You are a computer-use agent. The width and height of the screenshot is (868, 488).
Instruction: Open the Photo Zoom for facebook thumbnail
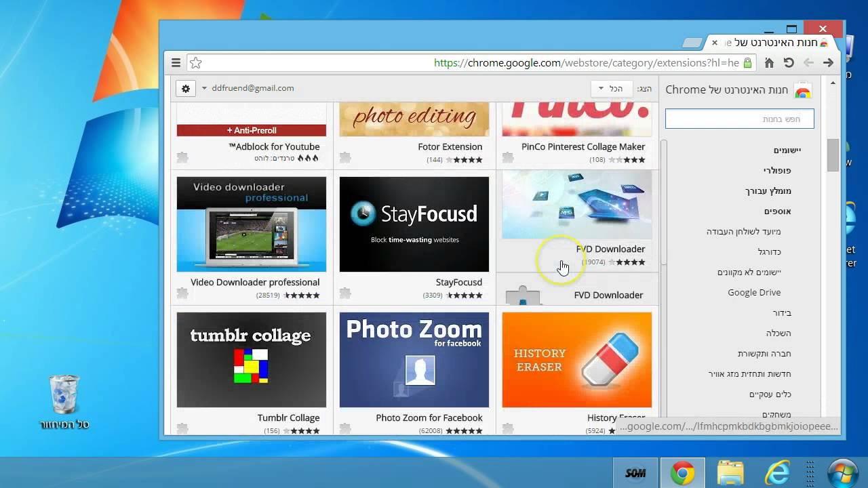[x=414, y=360]
